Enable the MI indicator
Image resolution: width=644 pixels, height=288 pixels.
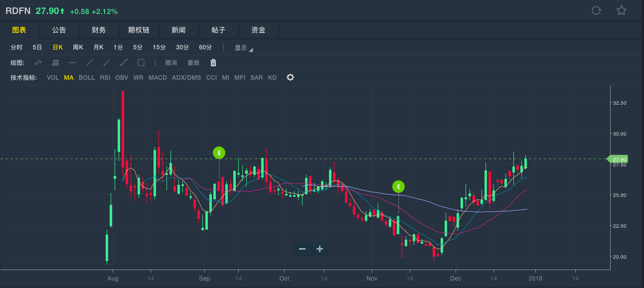(226, 78)
